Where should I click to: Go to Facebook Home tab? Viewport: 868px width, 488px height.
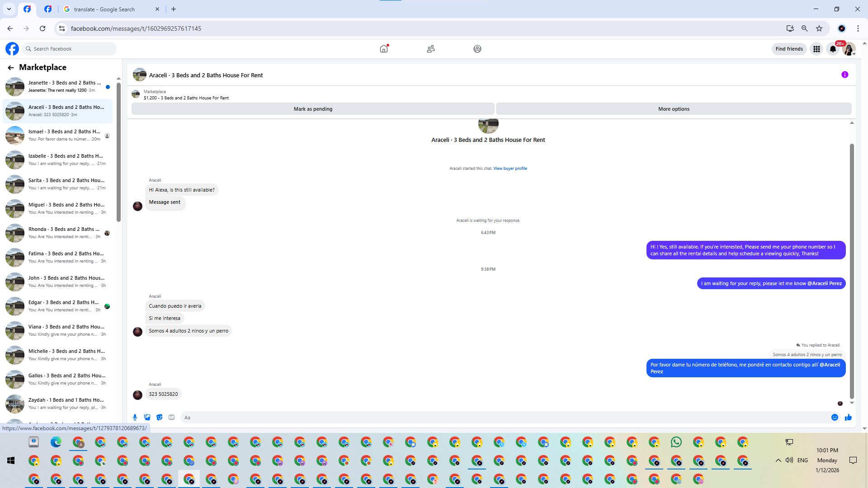click(384, 49)
